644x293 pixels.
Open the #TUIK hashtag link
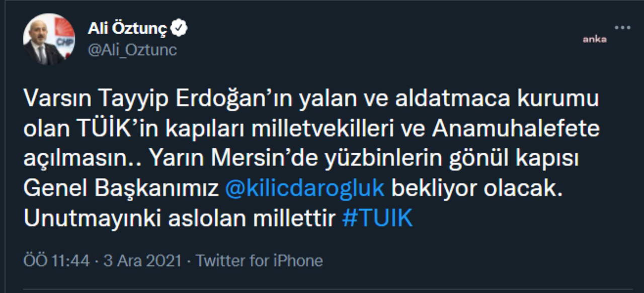click(377, 219)
